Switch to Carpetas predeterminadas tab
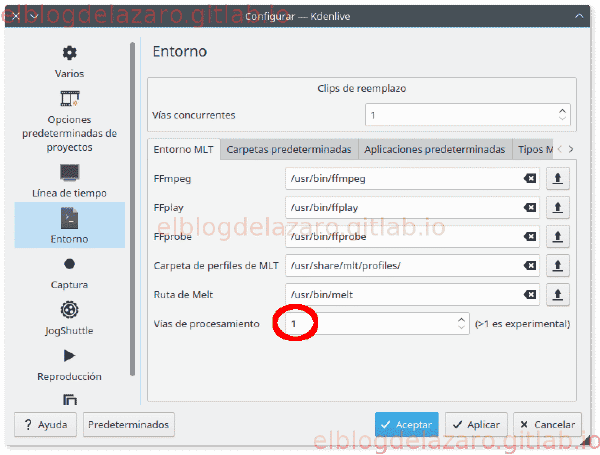This screenshot has width=600, height=455. click(289, 149)
